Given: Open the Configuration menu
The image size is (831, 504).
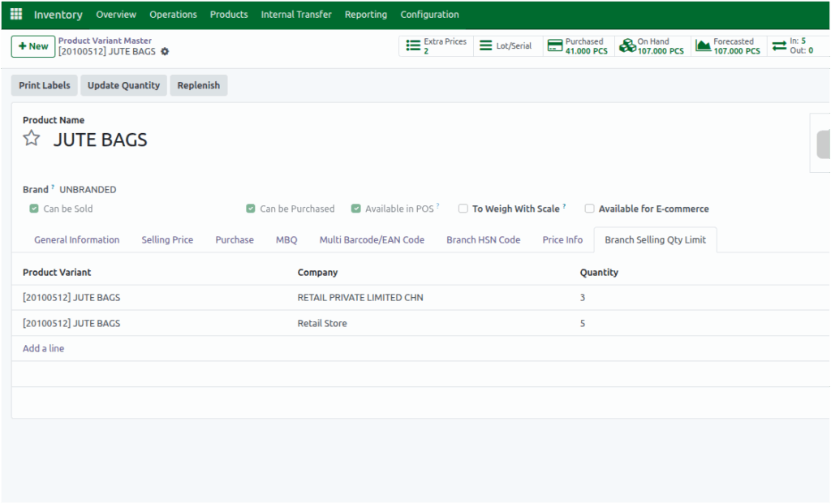Looking at the screenshot, I should (x=429, y=14).
